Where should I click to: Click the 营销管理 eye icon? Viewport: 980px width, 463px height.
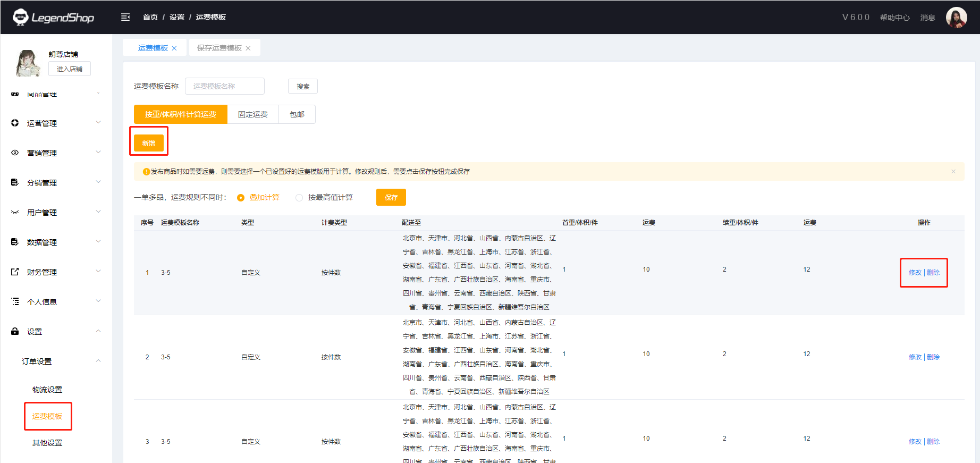(x=15, y=153)
